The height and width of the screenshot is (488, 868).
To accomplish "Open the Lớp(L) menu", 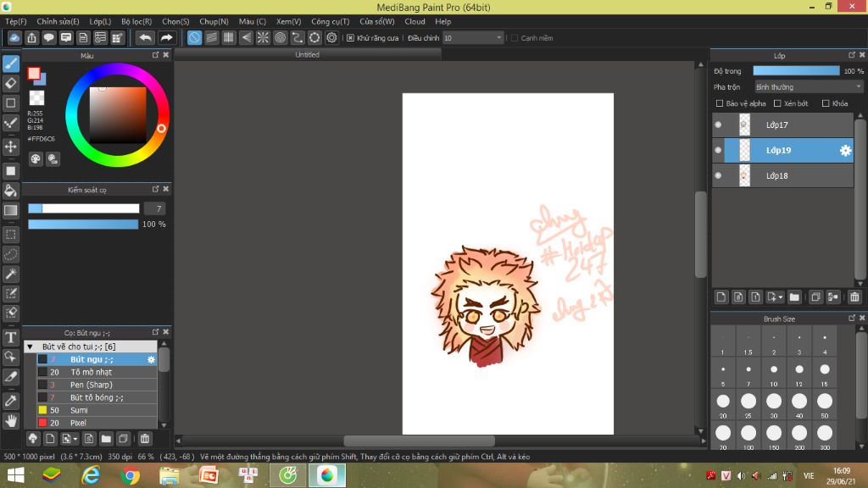I will point(100,21).
